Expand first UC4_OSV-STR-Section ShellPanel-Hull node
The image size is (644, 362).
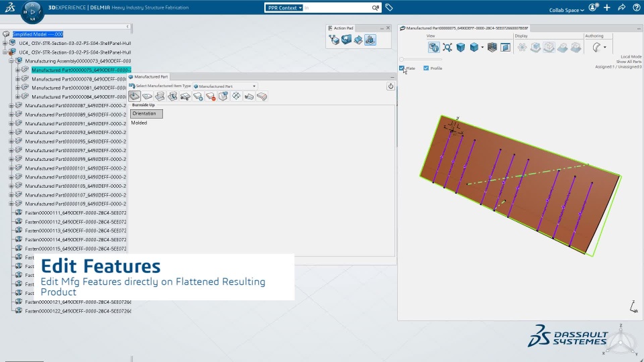pyautogui.click(x=5, y=43)
